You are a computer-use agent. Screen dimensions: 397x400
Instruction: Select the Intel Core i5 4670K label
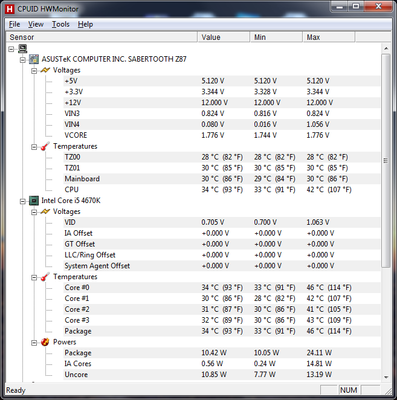point(71,201)
